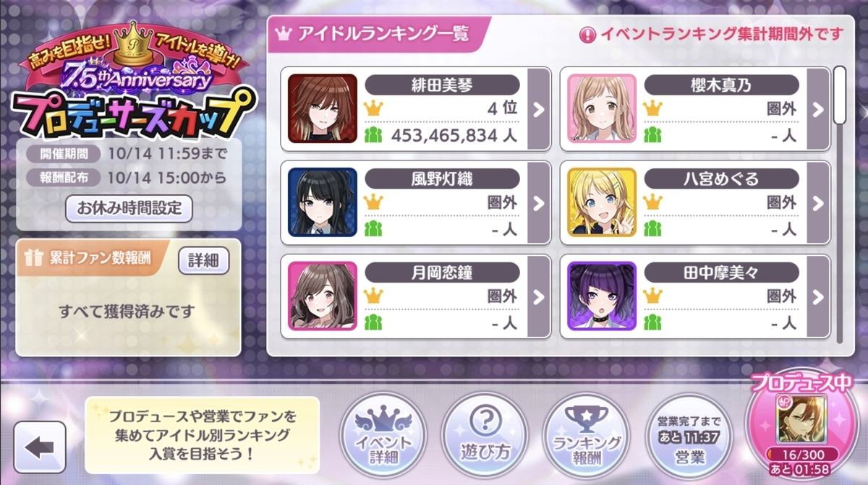This screenshot has height=485, width=868.
Task: Click アイドルランキング一覧 header tab
Action: tap(374, 33)
